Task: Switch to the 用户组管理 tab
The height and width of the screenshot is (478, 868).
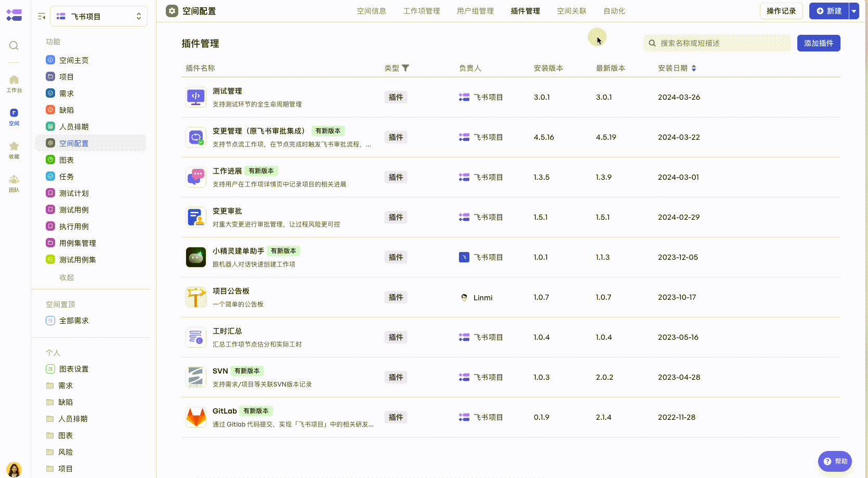Action: 476,11
